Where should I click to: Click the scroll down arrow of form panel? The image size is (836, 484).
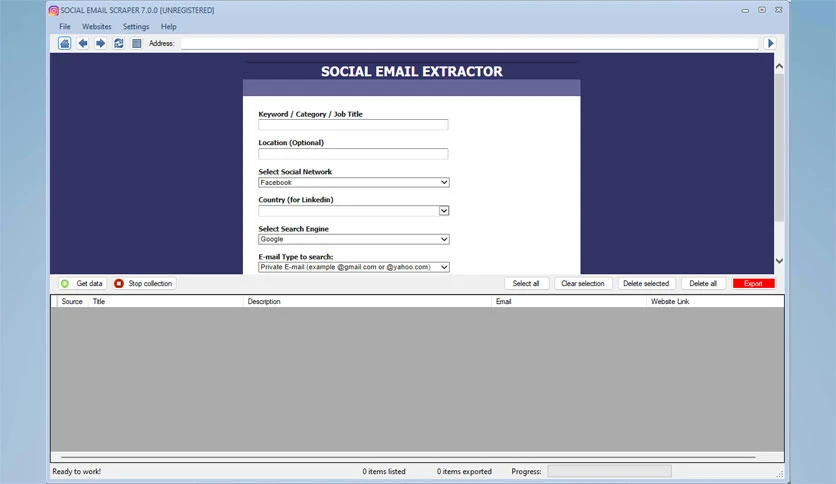tap(779, 261)
